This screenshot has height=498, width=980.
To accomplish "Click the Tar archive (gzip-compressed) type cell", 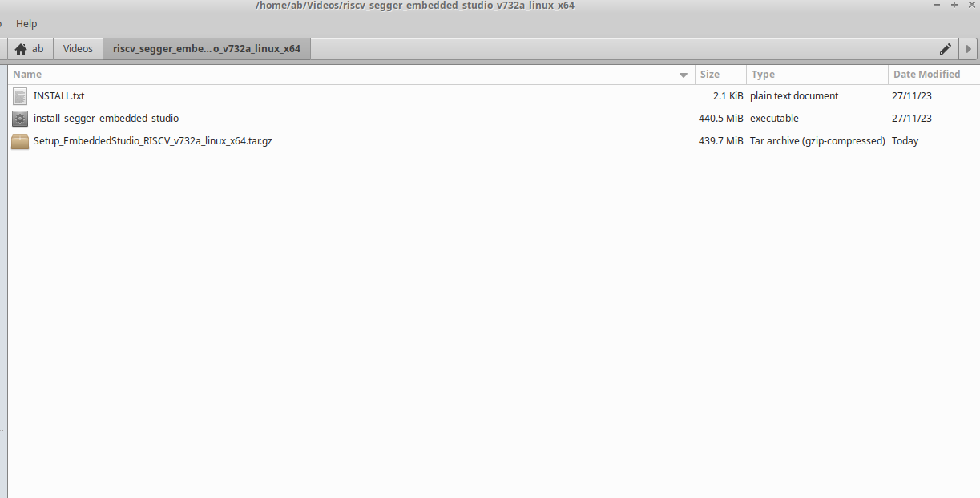I will tap(817, 141).
